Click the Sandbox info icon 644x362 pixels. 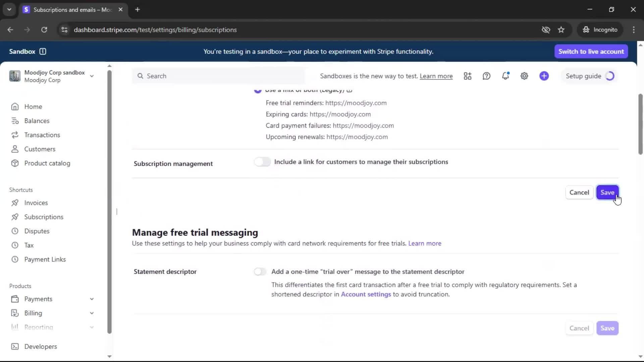[43, 51]
